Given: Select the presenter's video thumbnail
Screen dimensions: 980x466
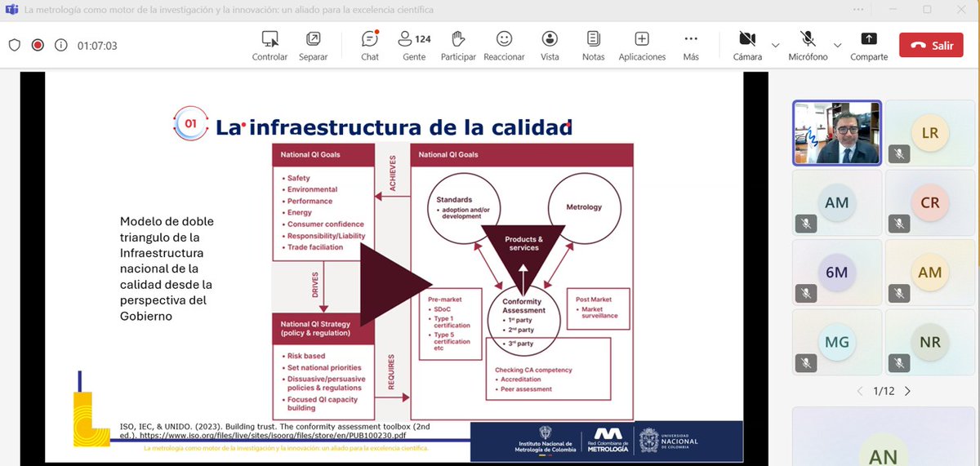Looking at the screenshot, I should pos(837,132).
